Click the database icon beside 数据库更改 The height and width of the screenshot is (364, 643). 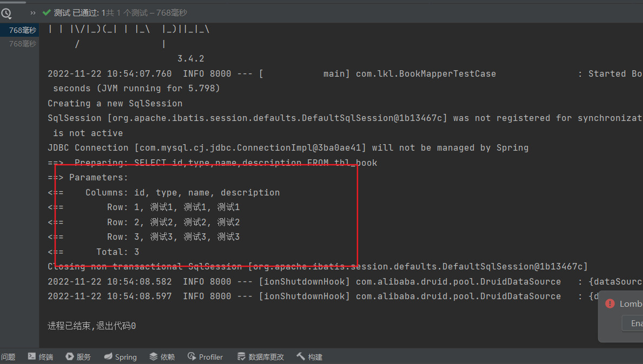(x=242, y=356)
